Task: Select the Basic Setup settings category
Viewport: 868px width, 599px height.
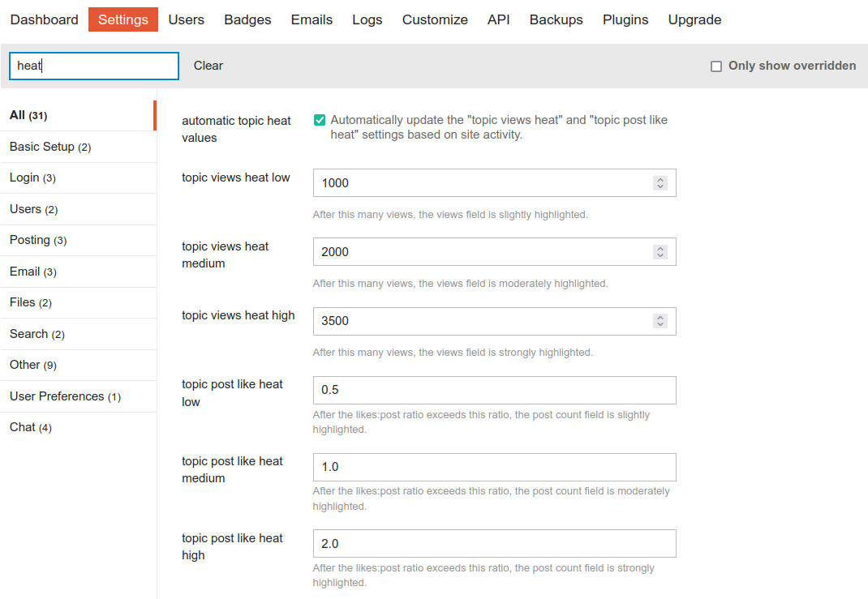Action: (50, 147)
